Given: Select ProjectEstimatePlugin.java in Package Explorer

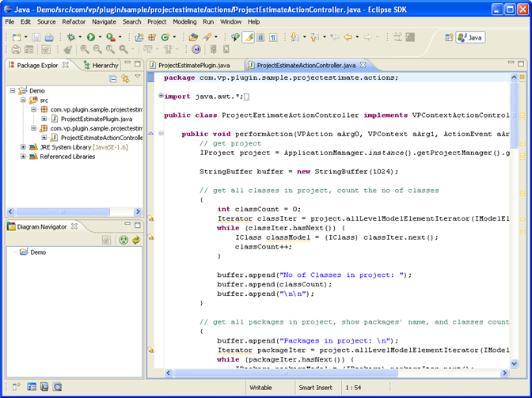Looking at the screenshot, I should point(97,119).
